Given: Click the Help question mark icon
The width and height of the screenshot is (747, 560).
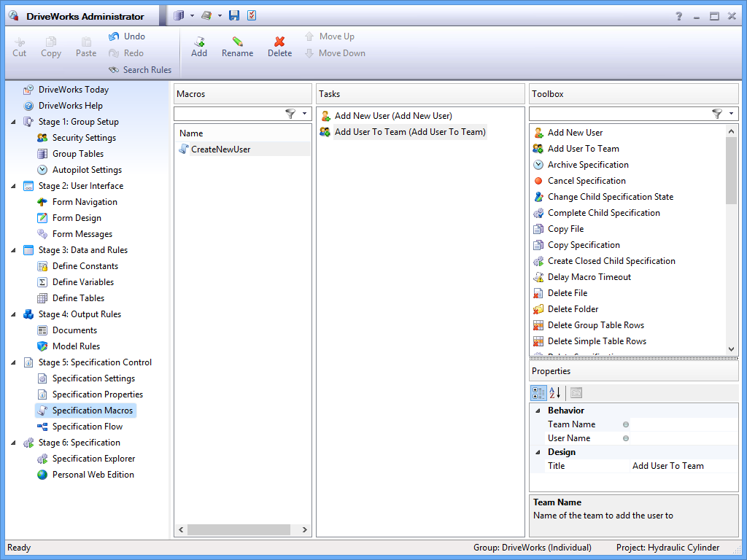Looking at the screenshot, I should pos(679,16).
